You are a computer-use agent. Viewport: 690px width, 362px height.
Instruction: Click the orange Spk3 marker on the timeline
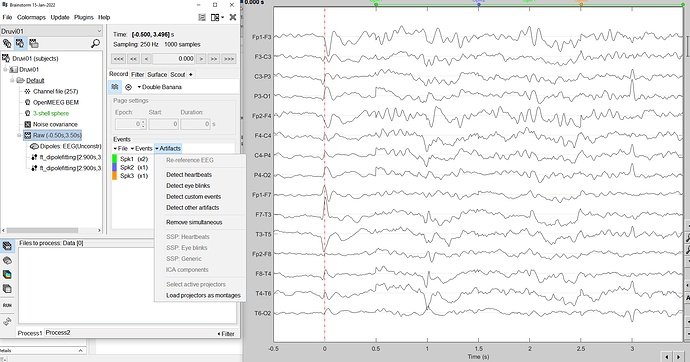coord(581,4)
